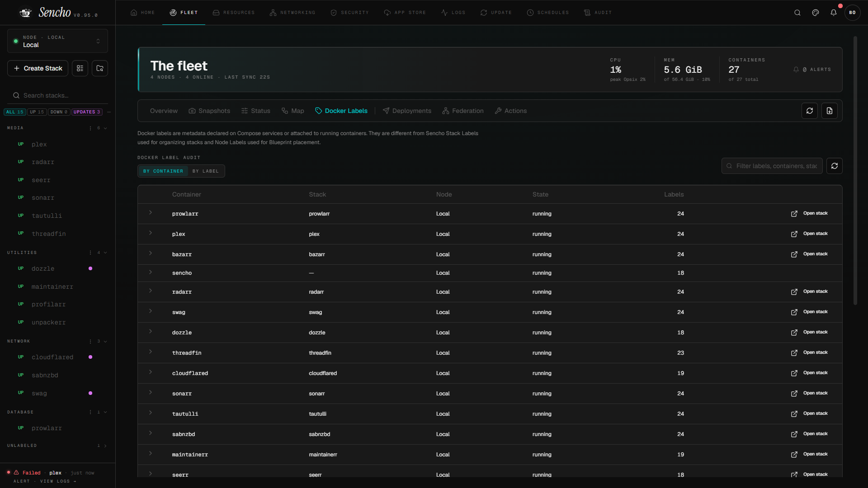Click the Sencho logo icon
The width and height of the screenshot is (868, 488).
tap(25, 13)
